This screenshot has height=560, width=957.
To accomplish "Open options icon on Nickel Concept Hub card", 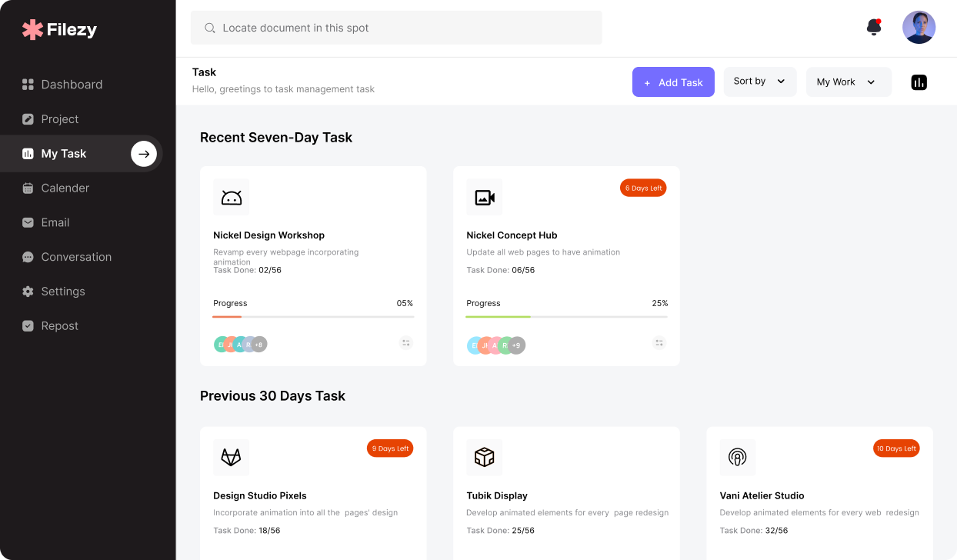I will click(x=659, y=343).
